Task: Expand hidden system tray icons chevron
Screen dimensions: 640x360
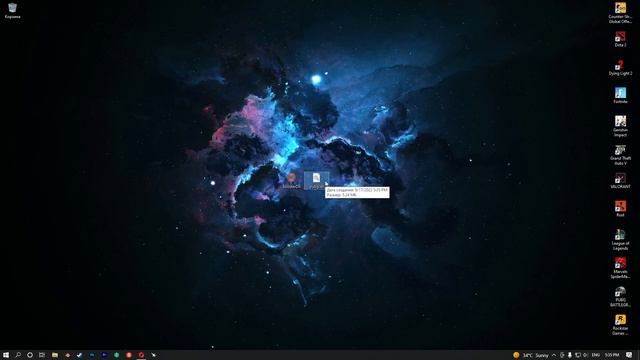Action: 554,355
